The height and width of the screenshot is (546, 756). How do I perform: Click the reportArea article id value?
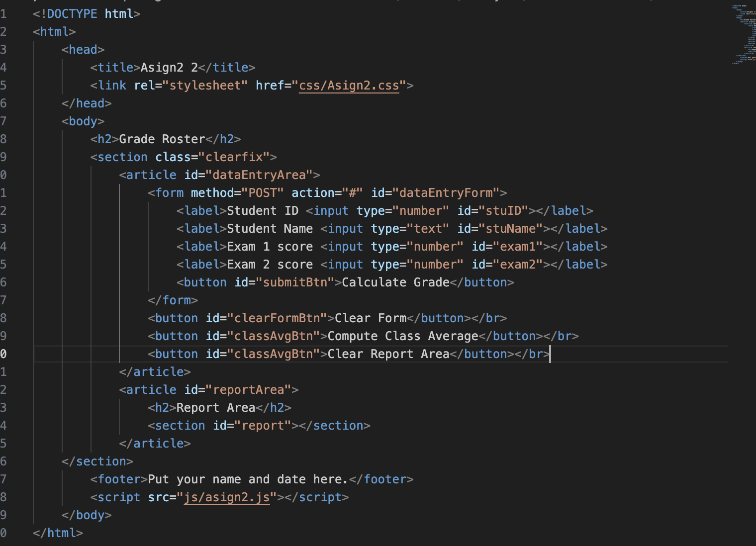(x=250, y=389)
